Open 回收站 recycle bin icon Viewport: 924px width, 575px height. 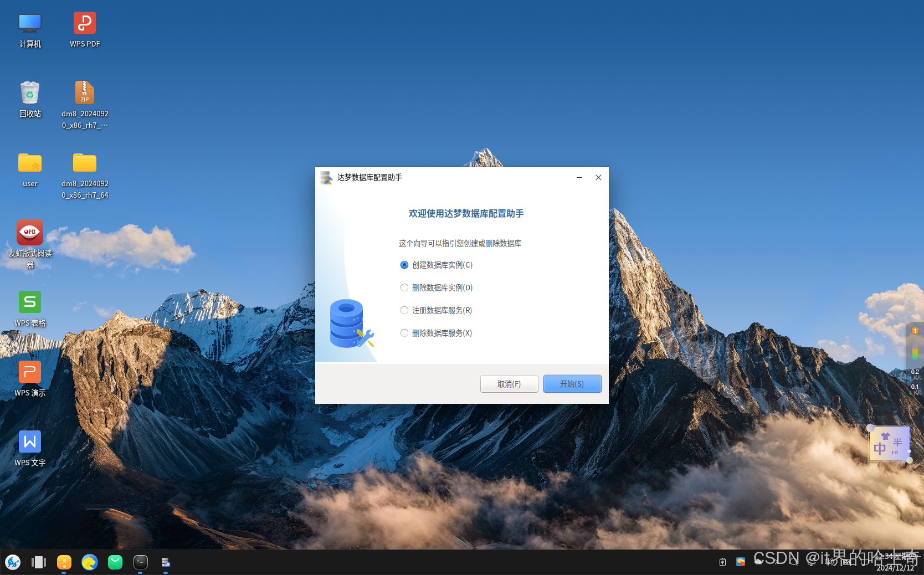[x=30, y=100]
